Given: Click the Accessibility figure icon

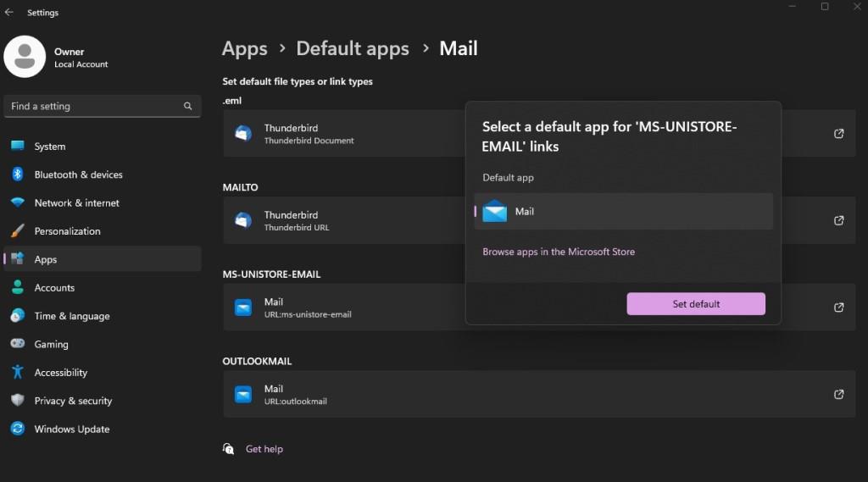Looking at the screenshot, I should 18,372.
